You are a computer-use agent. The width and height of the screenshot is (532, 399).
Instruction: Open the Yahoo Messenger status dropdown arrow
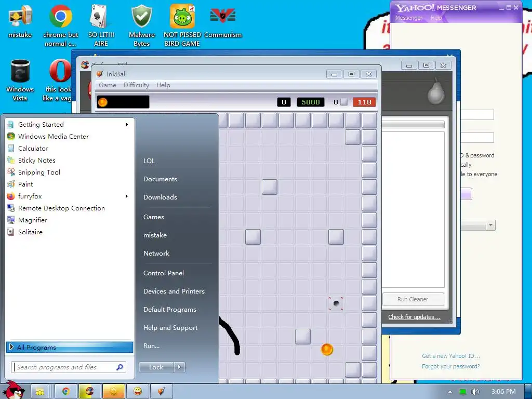click(490, 225)
